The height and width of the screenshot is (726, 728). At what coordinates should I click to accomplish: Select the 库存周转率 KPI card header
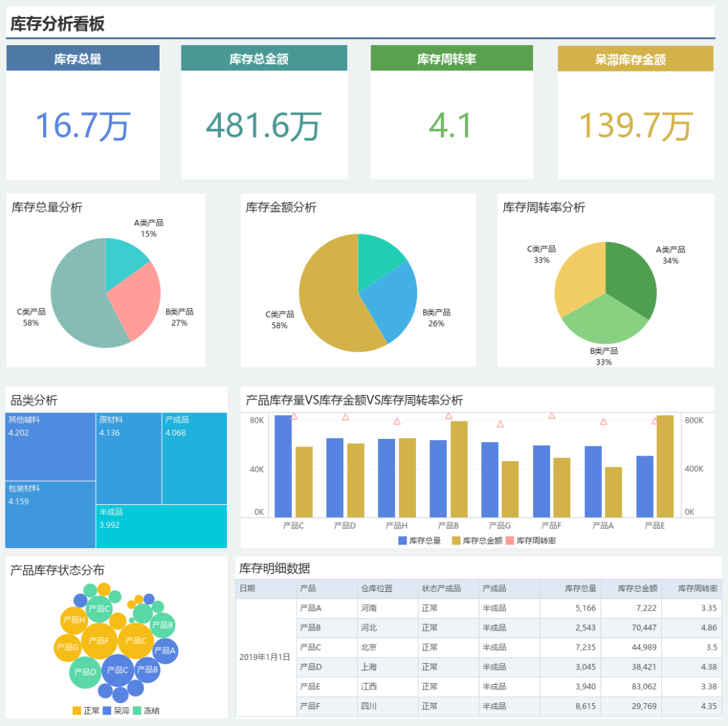pyautogui.click(x=451, y=59)
